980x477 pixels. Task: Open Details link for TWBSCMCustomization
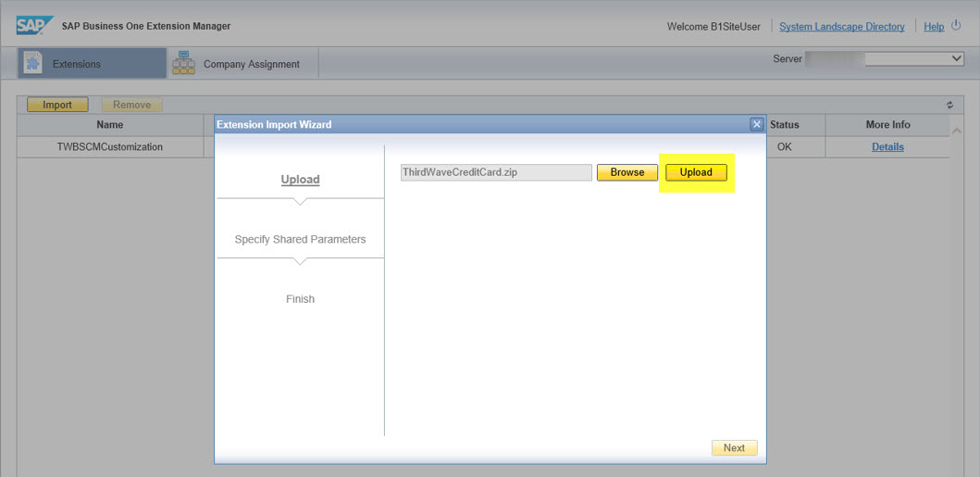click(x=887, y=147)
